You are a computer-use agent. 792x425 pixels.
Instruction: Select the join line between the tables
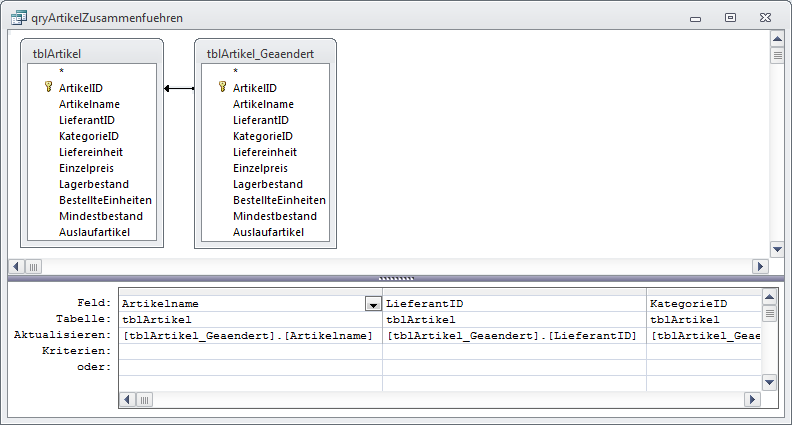(x=178, y=88)
